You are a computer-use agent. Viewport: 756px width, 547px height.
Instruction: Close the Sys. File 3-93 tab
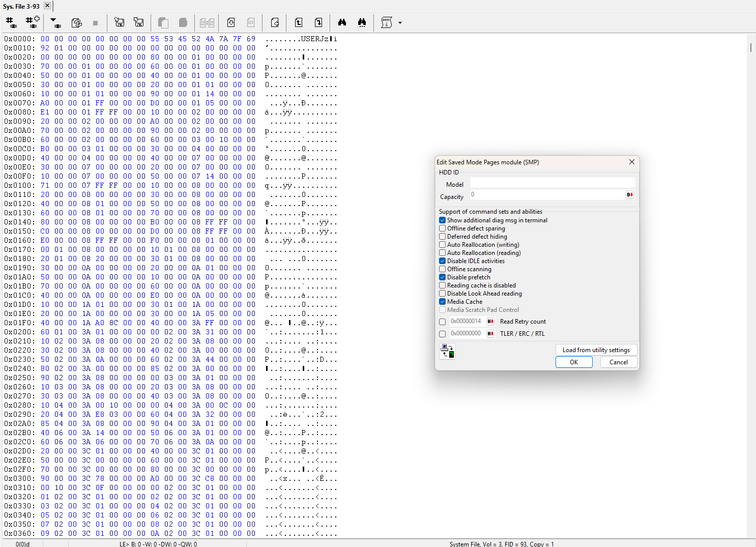tap(47, 6)
